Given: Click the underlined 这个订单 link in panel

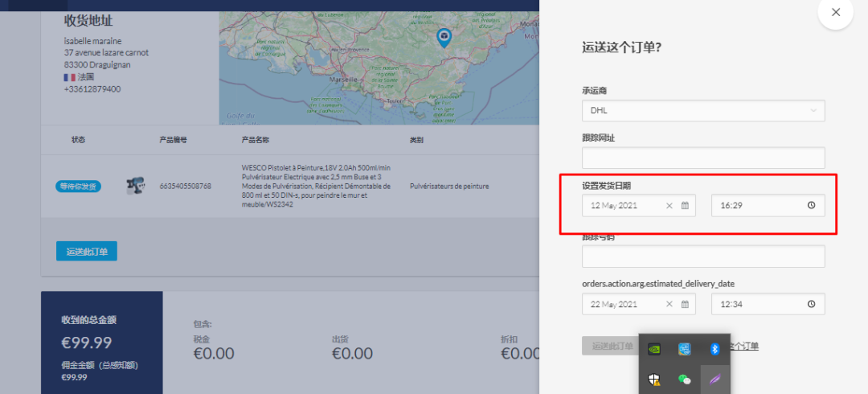Looking at the screenshot, I should click(744, 347).
